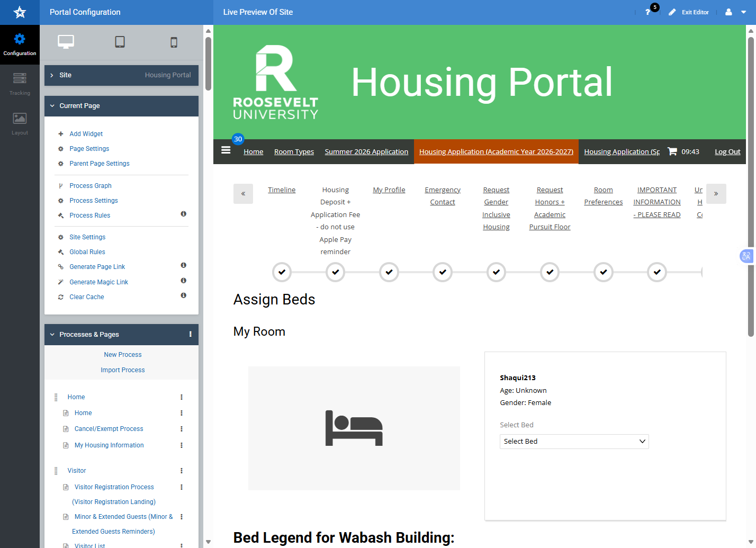Open options for Cancel/Exempt Process page
Image resolution: width=756 pixels, height=548 pixels.
182,429
